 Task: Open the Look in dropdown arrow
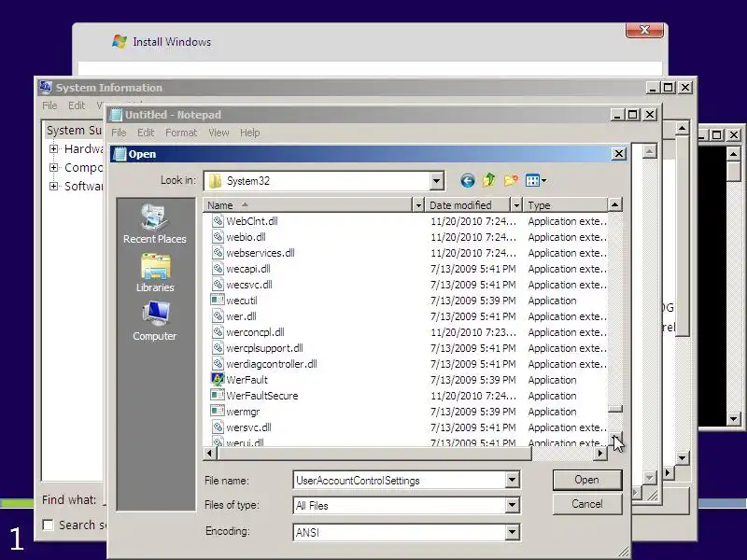tap(436, 181)
